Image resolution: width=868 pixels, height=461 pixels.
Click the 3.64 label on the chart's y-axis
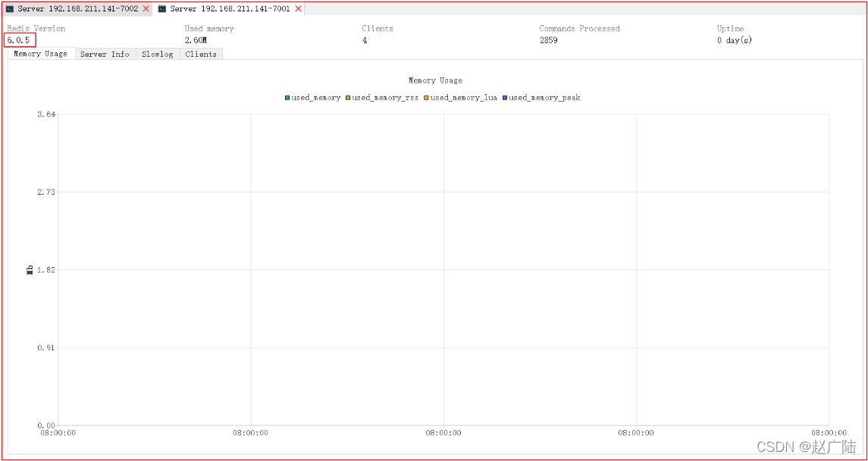point(45,114)
